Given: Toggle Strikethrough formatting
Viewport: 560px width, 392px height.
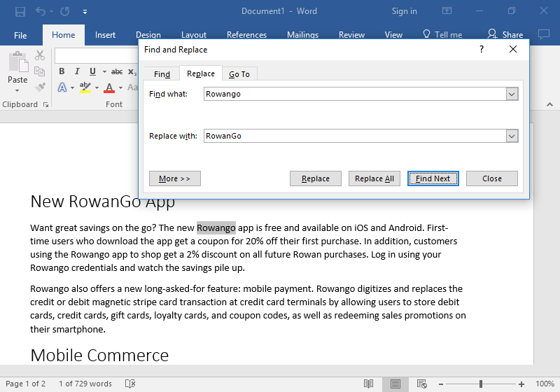Looking at the screenshot, I should (117, 71).
